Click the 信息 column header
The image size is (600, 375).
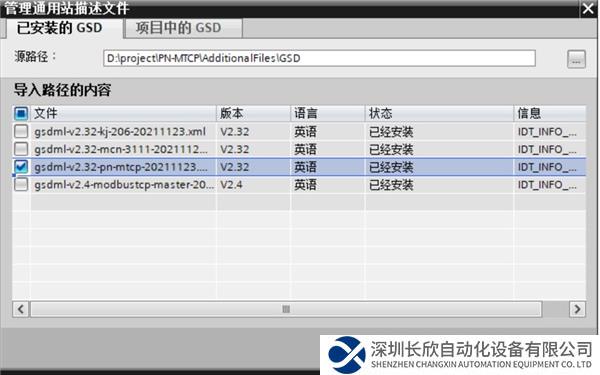click(550, 113)
